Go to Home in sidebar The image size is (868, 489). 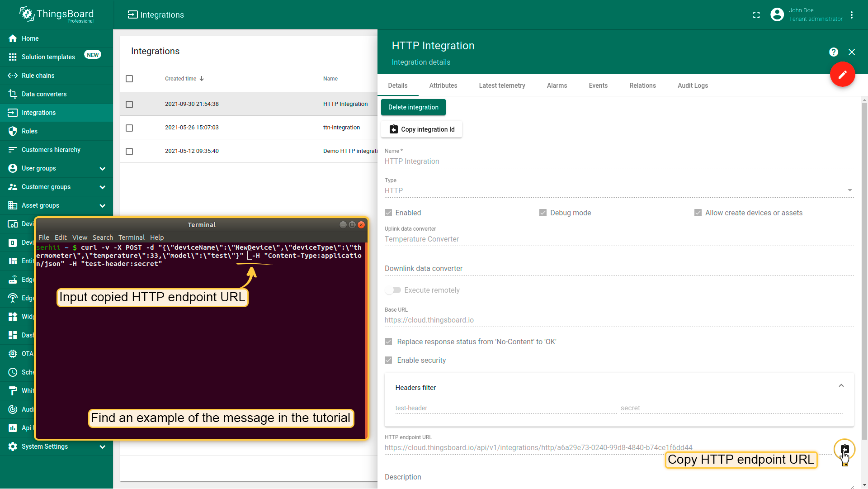pos(30,38)
